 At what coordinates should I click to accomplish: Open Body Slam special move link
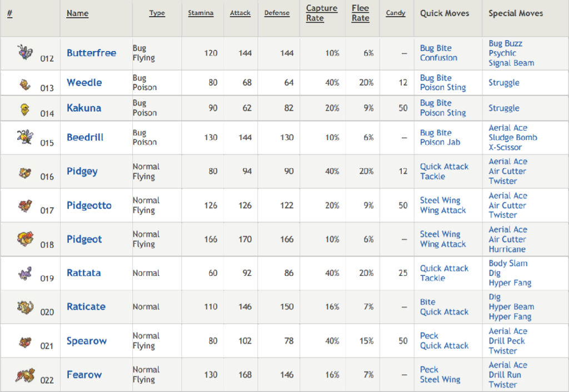point(508,263)
